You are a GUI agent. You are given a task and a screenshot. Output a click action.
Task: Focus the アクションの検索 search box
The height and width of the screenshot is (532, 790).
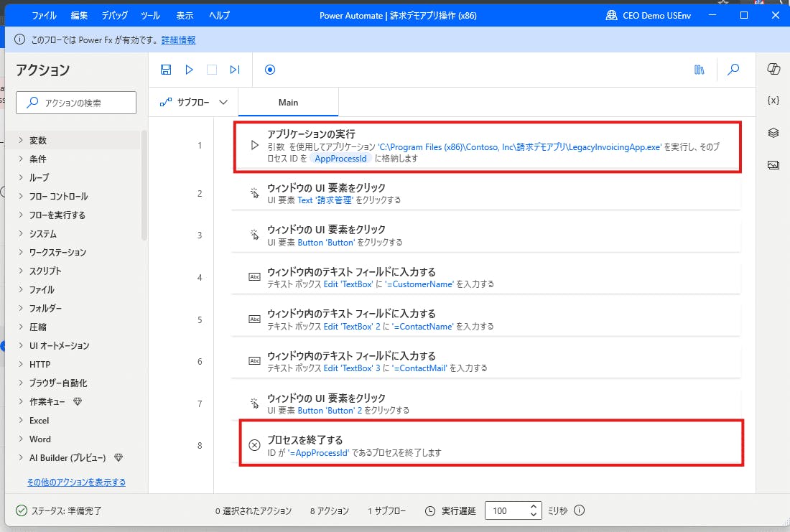point(76,103)
